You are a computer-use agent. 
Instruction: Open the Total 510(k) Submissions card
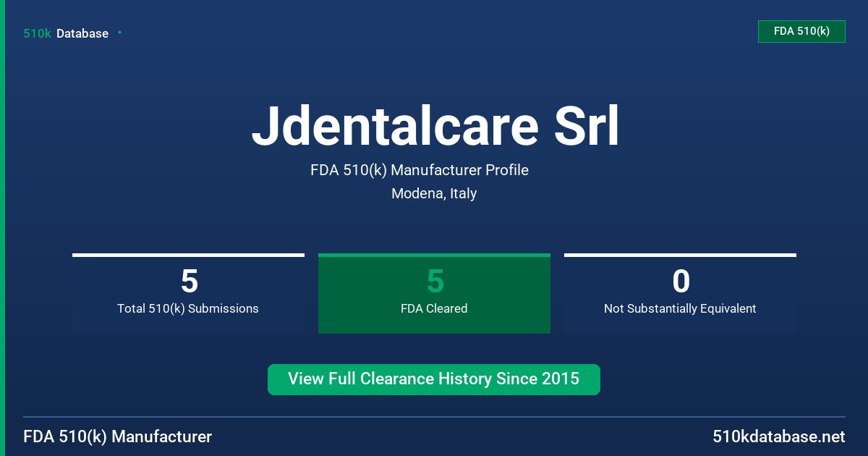point(188,294)
